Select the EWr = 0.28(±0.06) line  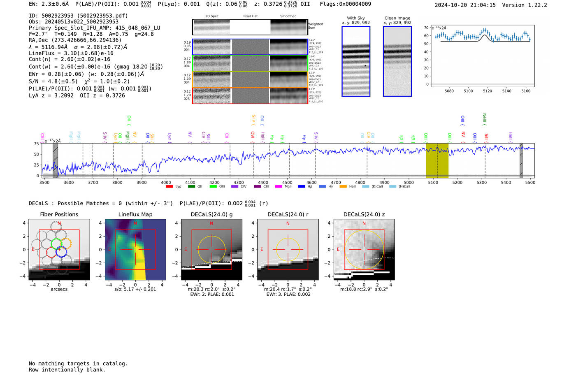(86, 74)
